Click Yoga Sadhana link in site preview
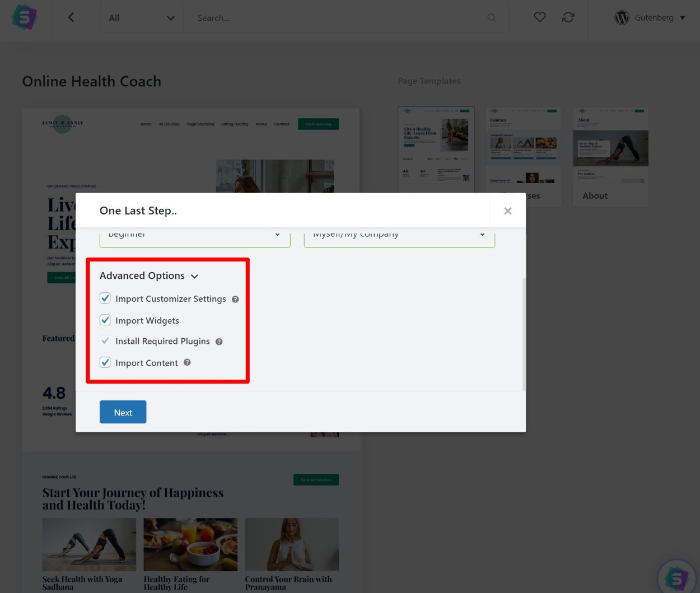The height and width of the screenshot is (593, 700). pos(200,124)
